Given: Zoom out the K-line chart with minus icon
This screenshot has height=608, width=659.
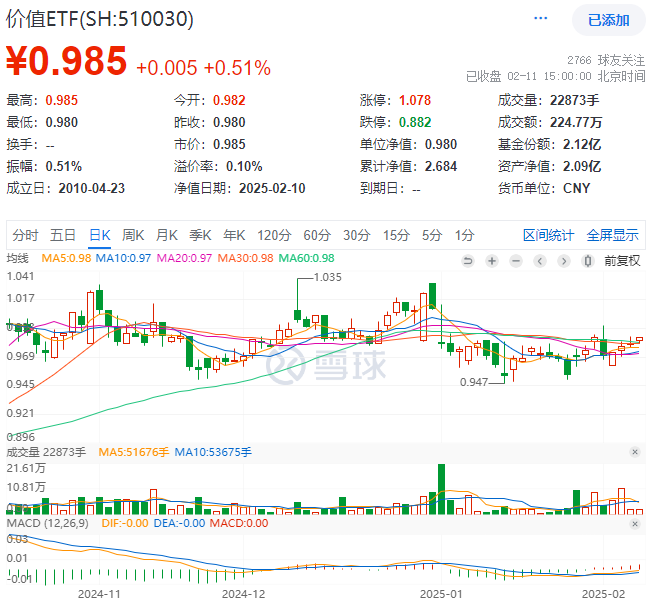Looking at the screenshot, I should pyautogui.click(x=515, y=261).
